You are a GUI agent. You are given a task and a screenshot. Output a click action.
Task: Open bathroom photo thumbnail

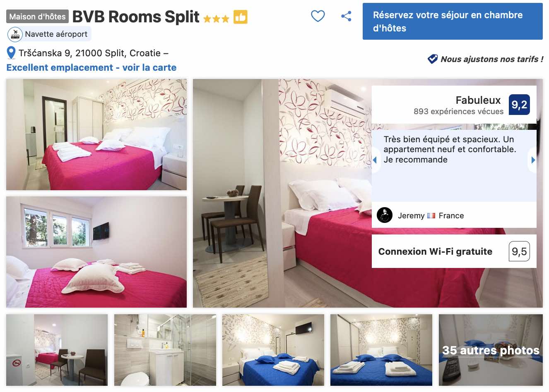(x=165, y=350)
